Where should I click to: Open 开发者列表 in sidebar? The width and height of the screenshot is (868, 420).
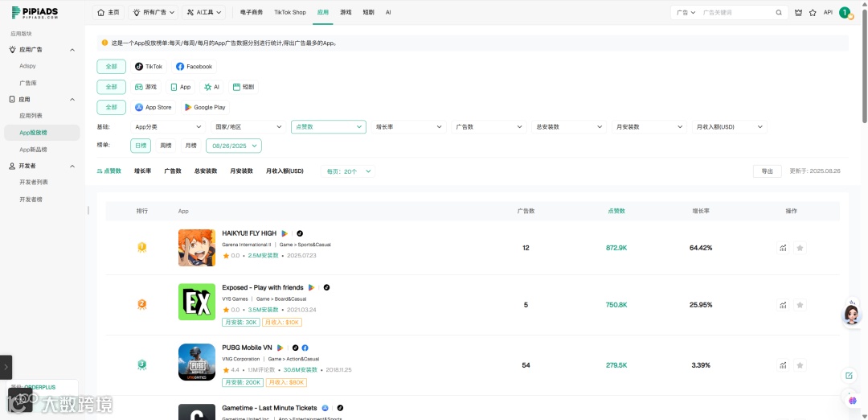coord(34,183)
